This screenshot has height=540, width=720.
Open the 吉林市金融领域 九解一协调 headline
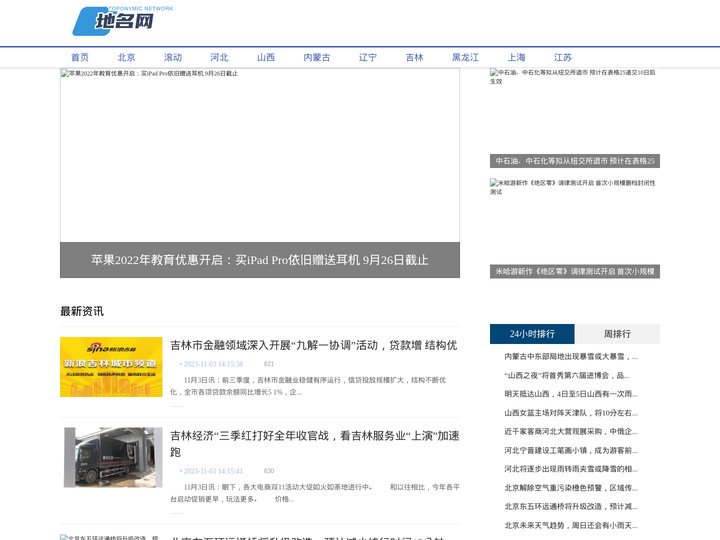pyautogui.click(x=314, y=345)
